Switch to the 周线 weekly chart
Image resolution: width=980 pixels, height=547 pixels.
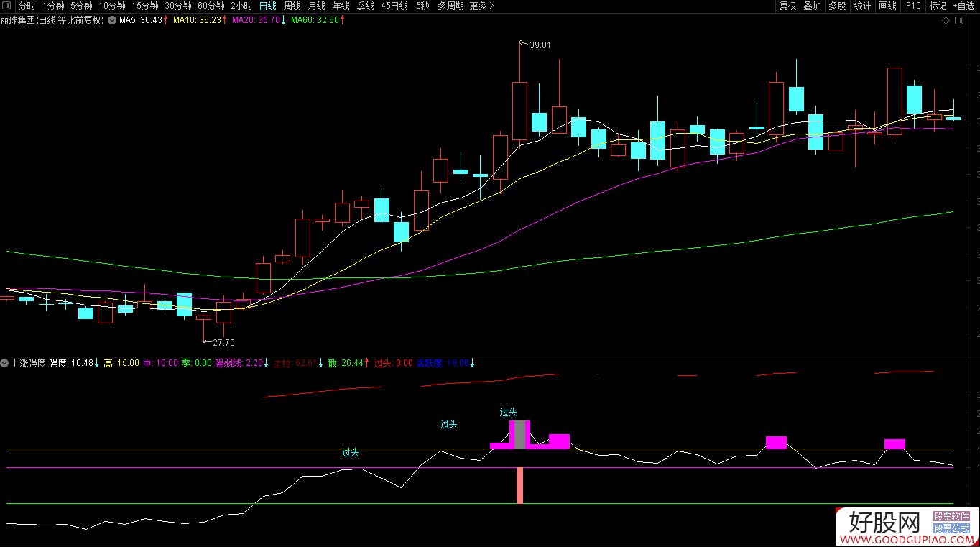[x=292, y=6]
